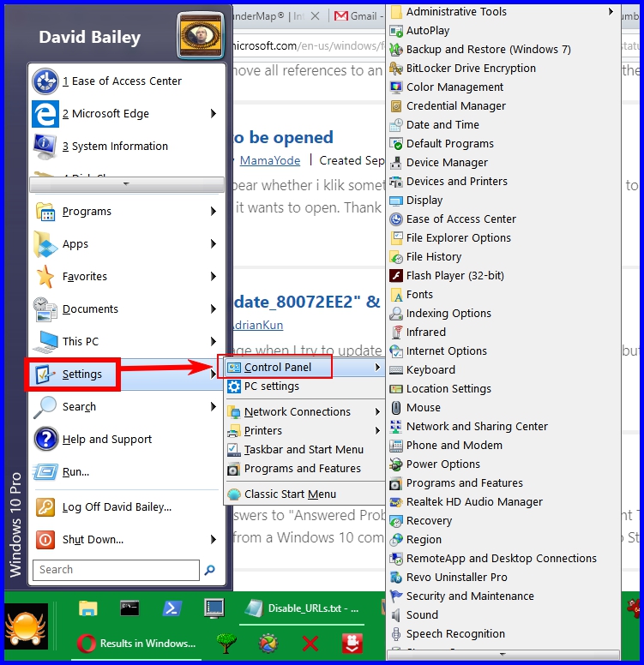
Task: Open Taskbar and Start Menu settings
Action: pos(304,450)
